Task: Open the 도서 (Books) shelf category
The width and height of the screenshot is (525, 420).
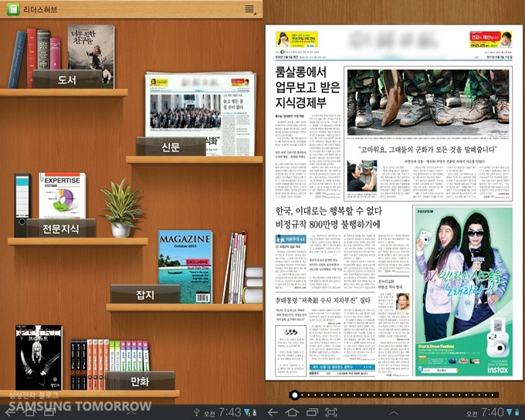Action: pos(66,79)
